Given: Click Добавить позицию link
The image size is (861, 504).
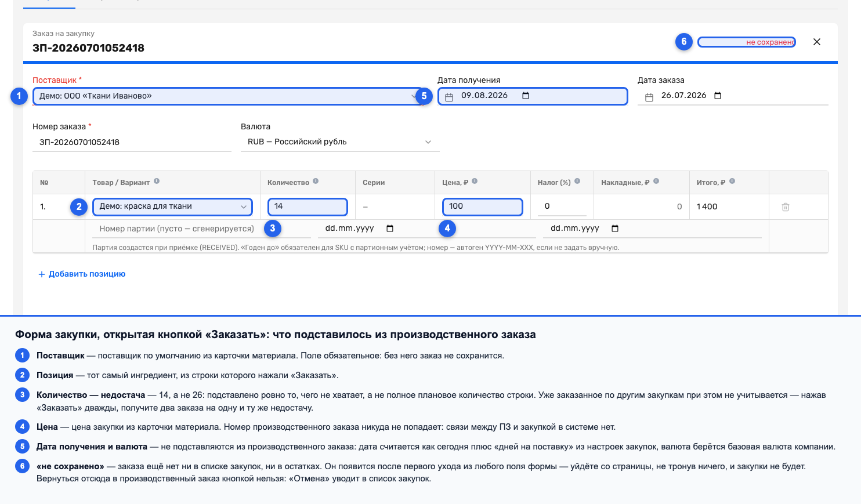Looking at the screenshot, I should coord(82,274).
